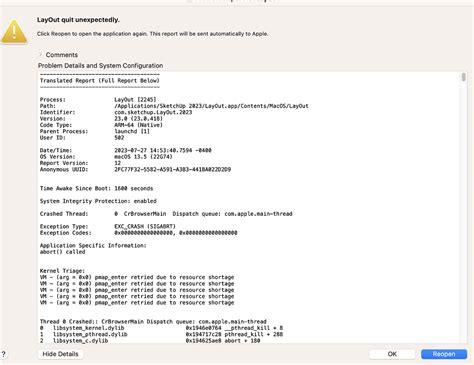This screenshot has width=474, height=365.
Task: Click the Anonymous UUID value
Action: tap(173, 169)
